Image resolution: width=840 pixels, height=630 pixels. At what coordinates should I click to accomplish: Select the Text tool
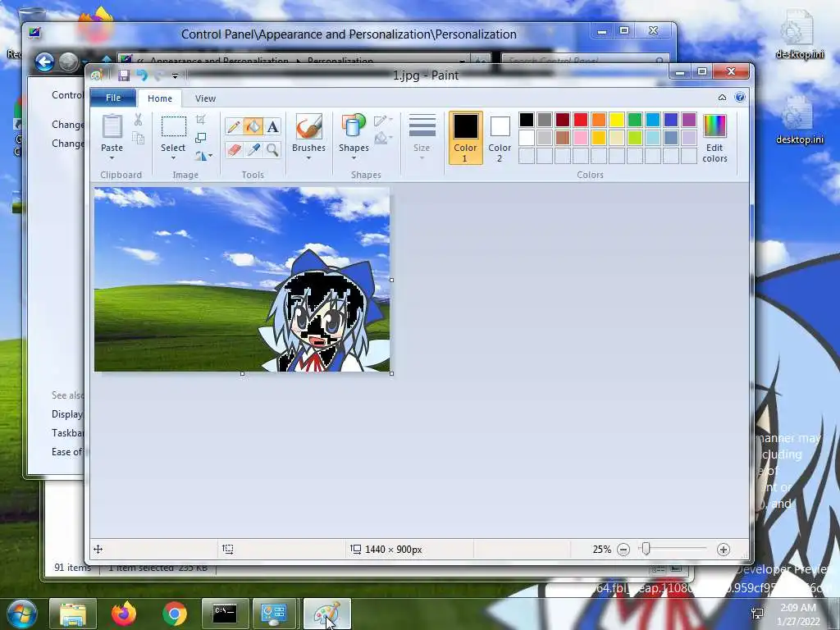pyautogui.click(x=272, y=127)
